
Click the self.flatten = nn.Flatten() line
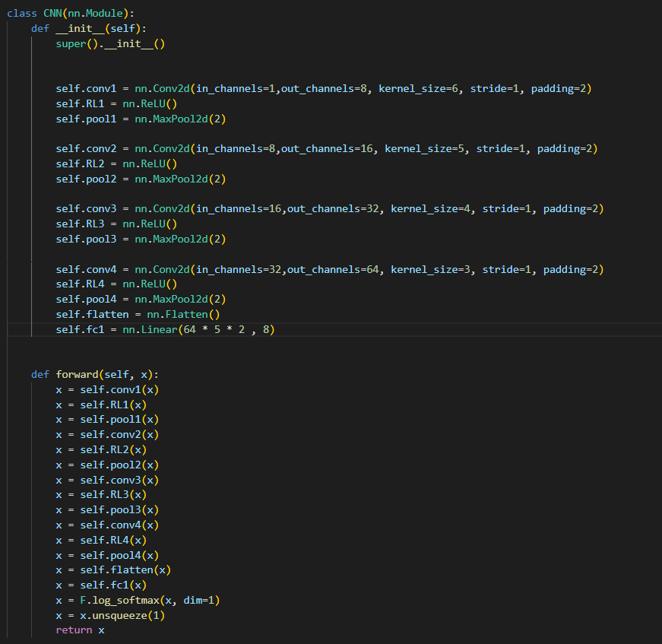138,314
